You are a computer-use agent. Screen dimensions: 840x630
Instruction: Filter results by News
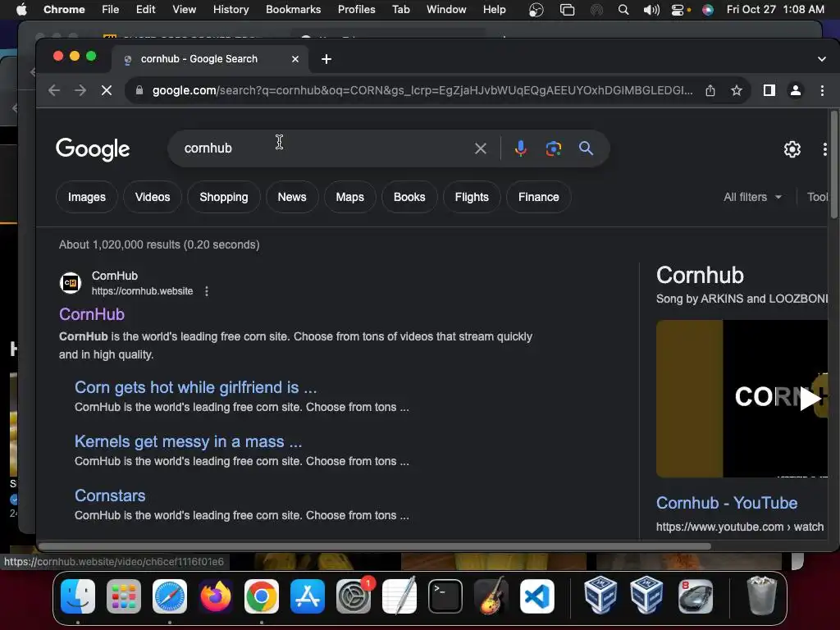point(292,197)
